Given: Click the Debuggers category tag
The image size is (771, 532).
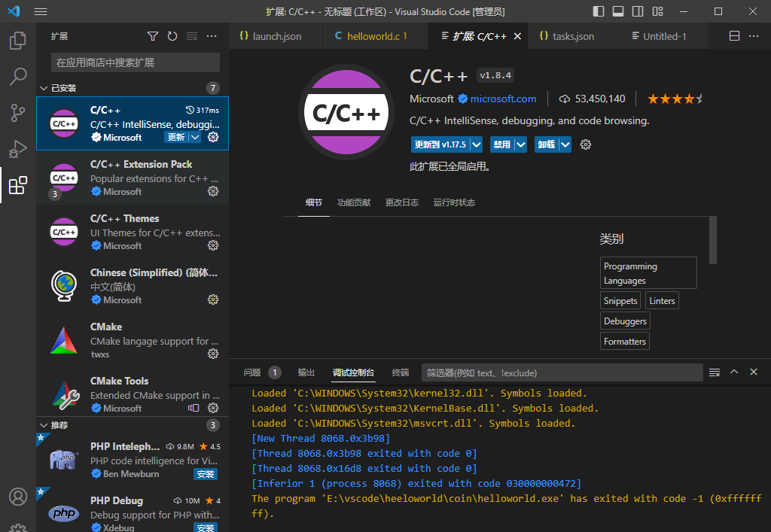Looking at the screenshot, I should [625, 321].
